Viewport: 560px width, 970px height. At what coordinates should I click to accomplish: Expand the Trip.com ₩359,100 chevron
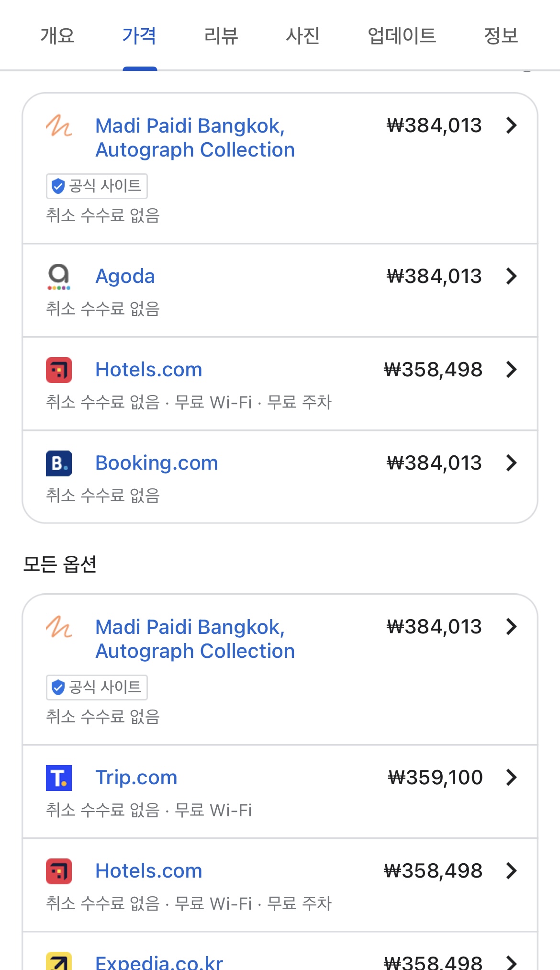coord(512,778)
